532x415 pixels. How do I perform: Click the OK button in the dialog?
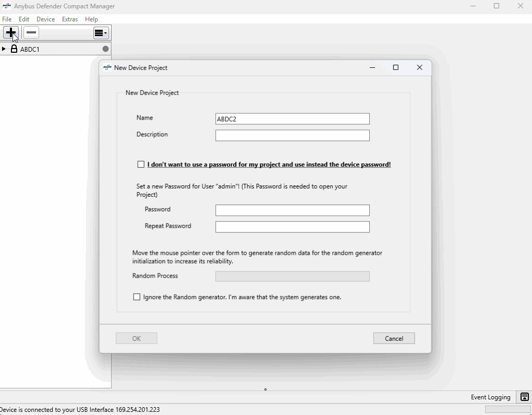(x=137, y=338)
